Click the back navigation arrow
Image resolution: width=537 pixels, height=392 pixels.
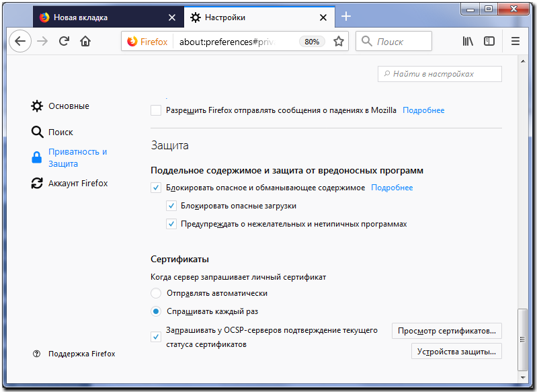[x=20, y=41]
